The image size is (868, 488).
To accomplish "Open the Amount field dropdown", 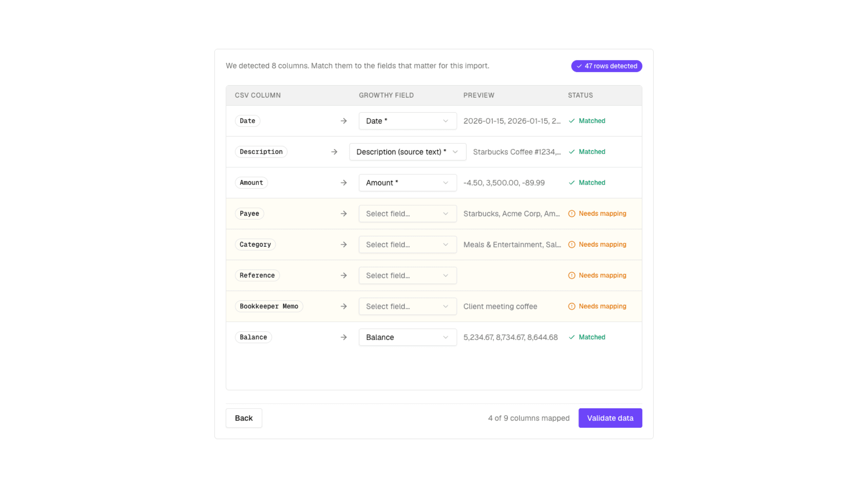I will (408, 183).
